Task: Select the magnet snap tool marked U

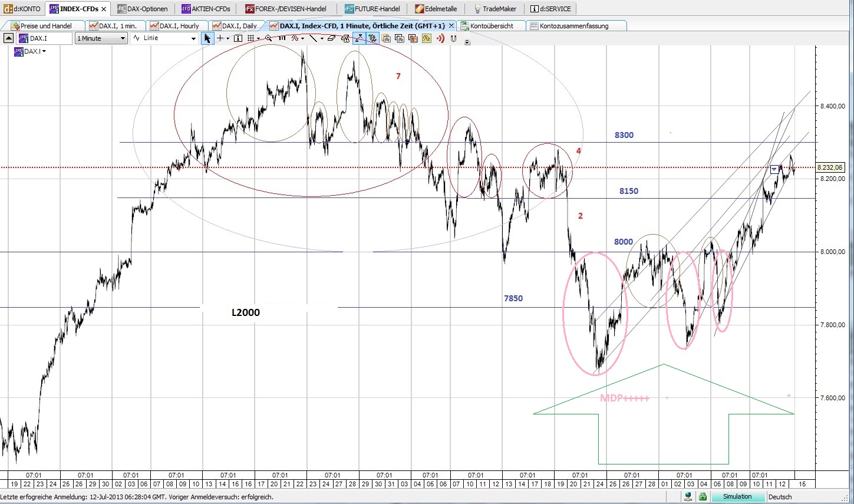Action: coord(452,39)
